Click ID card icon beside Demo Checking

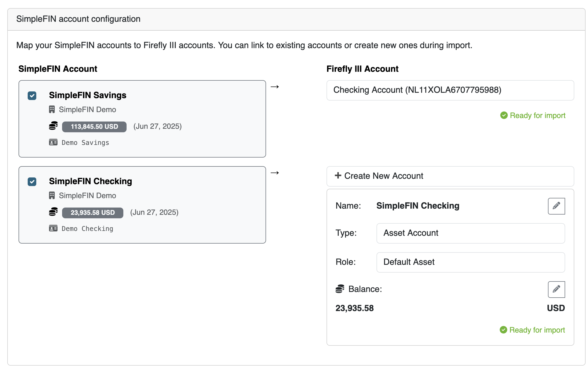click(x=53, y=228)
